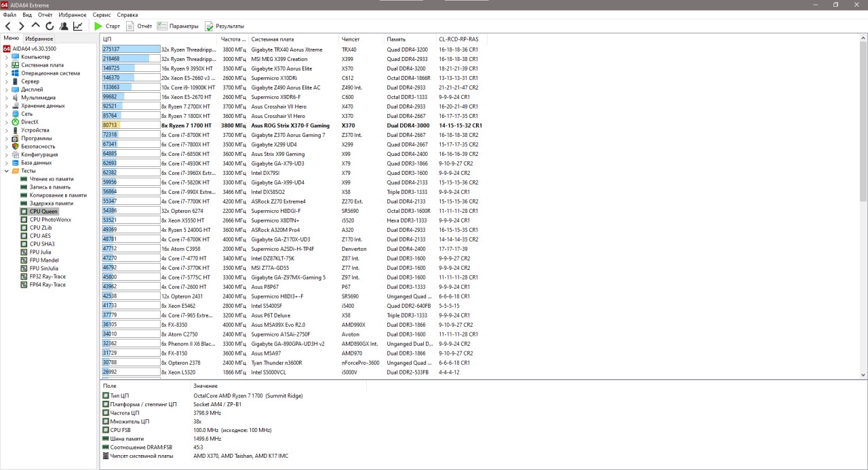
Task: Open the Сервис menu
Action: pos(102,14)
